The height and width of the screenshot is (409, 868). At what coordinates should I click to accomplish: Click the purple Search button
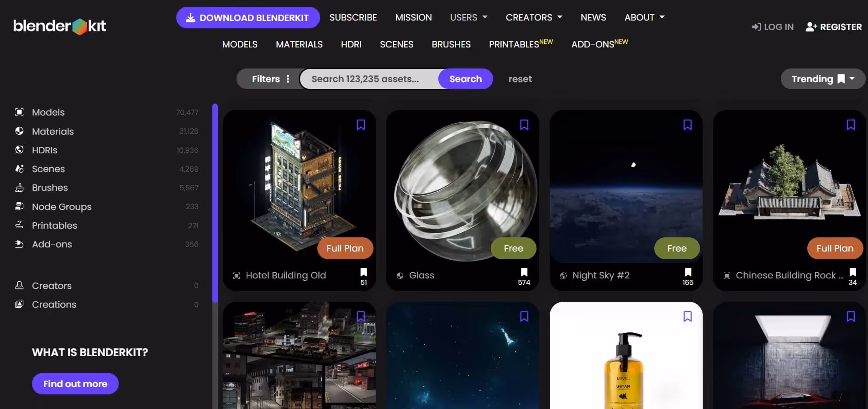[465, 79]
